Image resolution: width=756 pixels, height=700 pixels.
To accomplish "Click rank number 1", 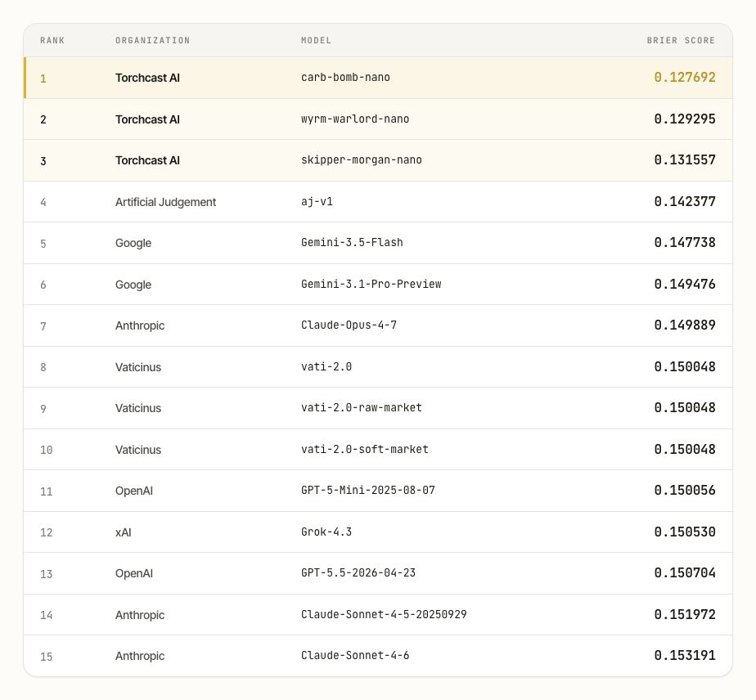I will click(43, 79).
